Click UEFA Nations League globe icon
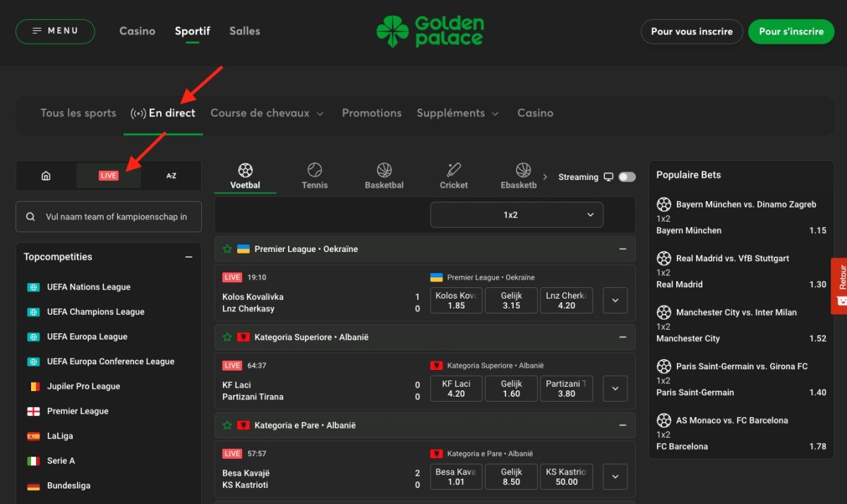This screenshot has width=847, height=504. click(33, 287)
